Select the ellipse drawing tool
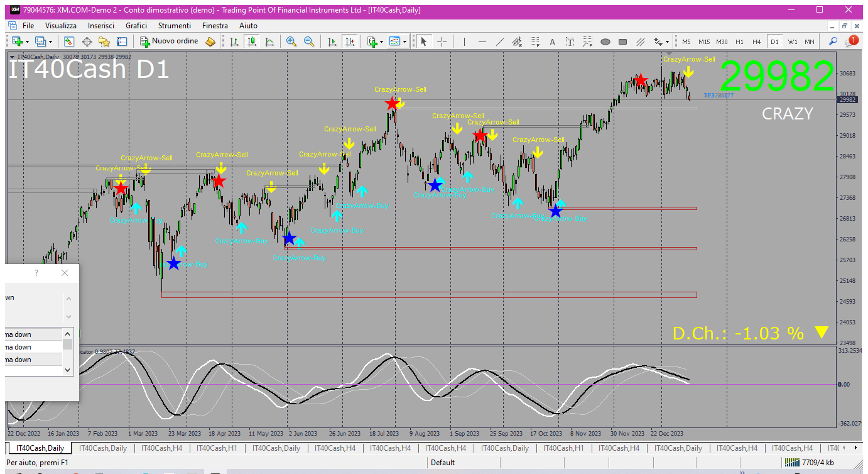Image resolution: width=868 pixels, height=474 pixels. (x=605, y=41)
